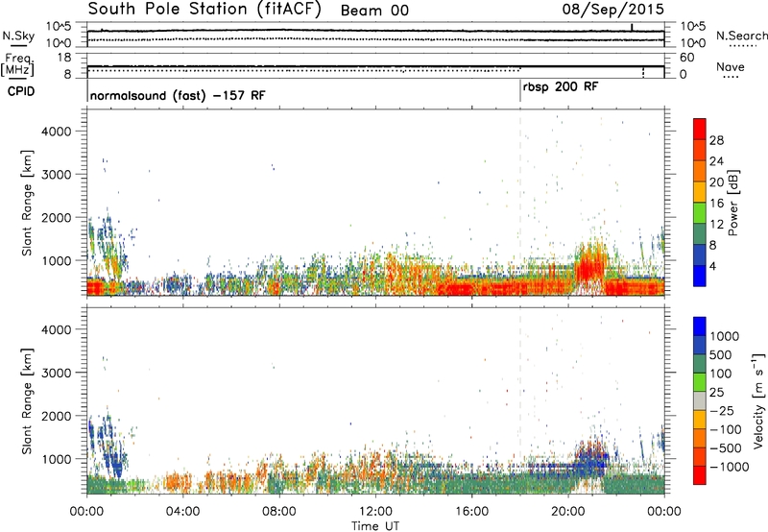The width and height of the screenshot is (768, 532).
Task: Select the '28' power scale value
Action: pyautogui.click(x=716, y=140)
